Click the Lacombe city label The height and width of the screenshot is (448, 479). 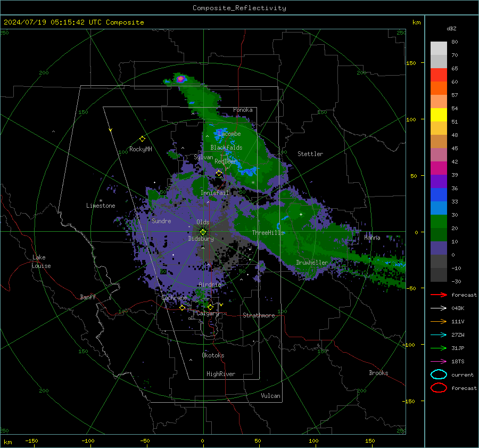229,134
